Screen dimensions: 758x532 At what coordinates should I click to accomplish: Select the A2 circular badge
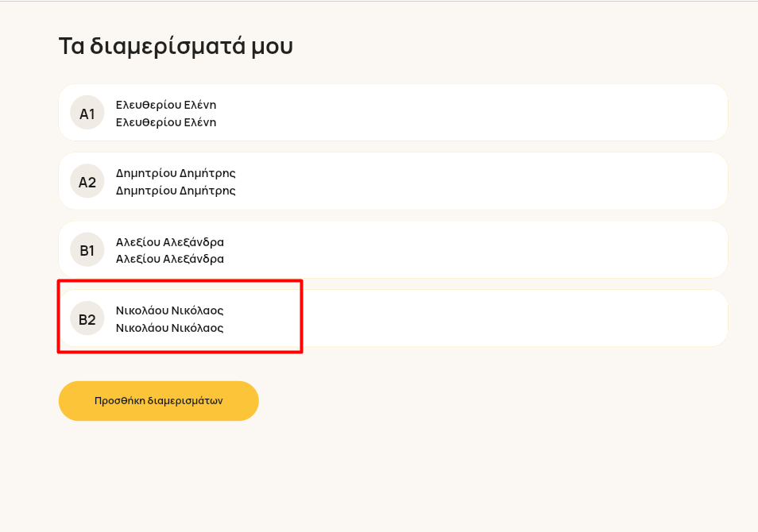click(87, 181)
